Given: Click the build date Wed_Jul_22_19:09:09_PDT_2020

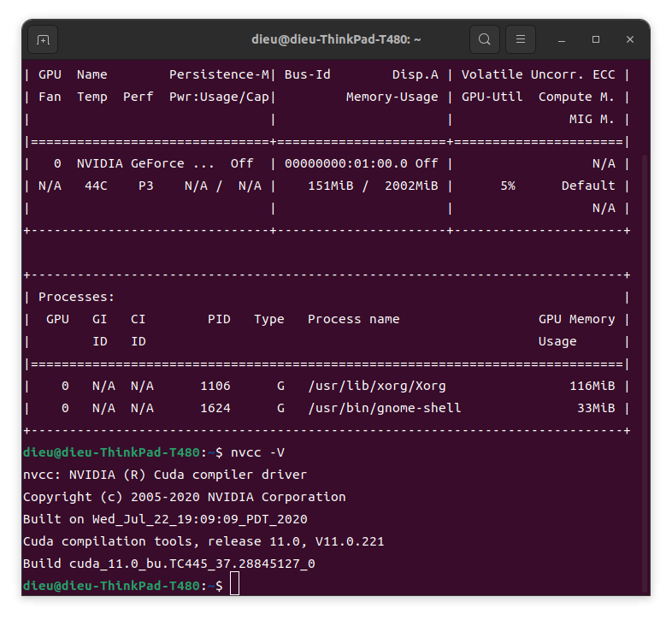Looking at the screenshot, I should [200, 519].
